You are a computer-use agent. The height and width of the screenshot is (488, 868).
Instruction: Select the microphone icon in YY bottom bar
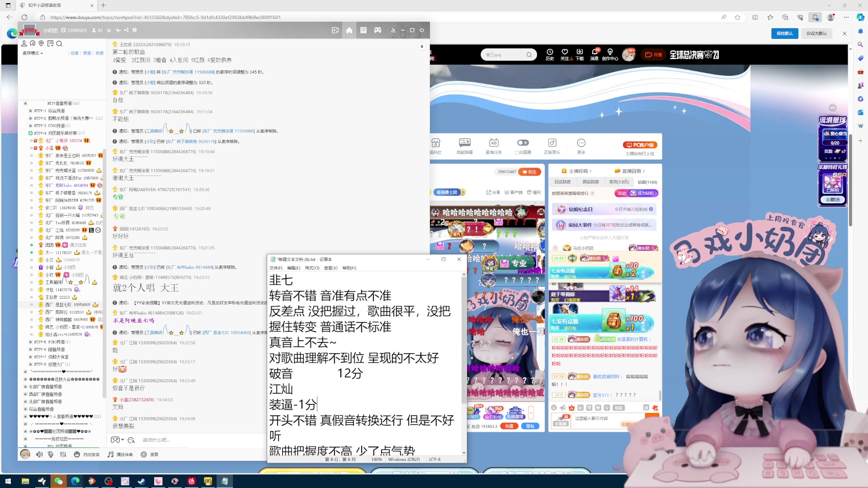pos(50,454)
